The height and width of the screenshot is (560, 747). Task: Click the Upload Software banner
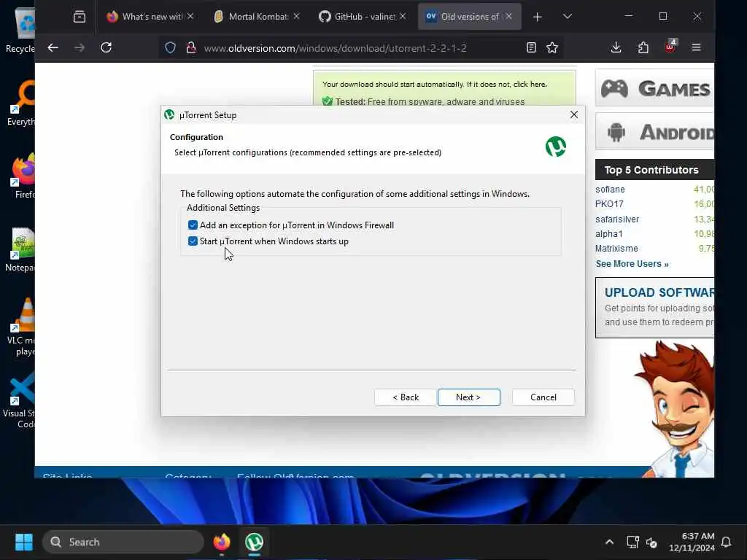click(x=654, y=308)
